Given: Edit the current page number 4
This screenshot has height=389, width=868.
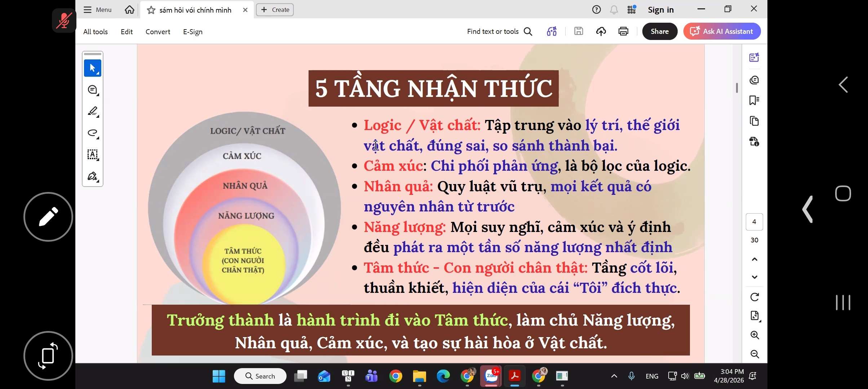Looking at the screenshot, I should tap(754, 222).
